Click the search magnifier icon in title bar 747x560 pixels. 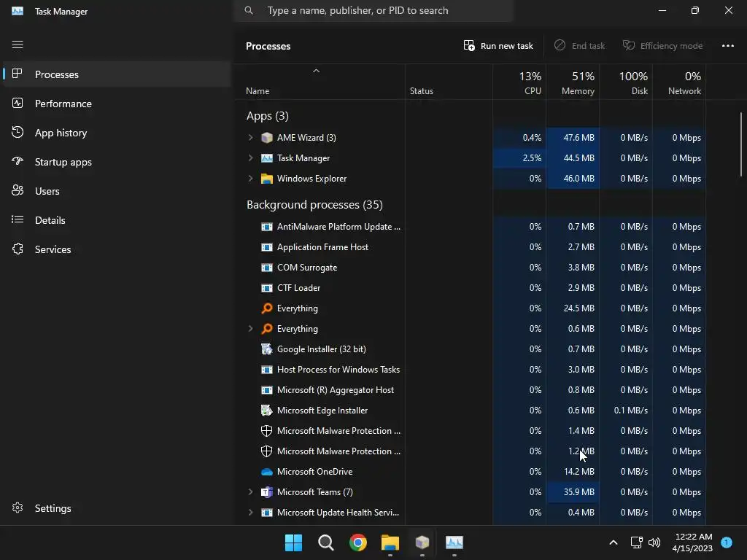tap(249, 10)
